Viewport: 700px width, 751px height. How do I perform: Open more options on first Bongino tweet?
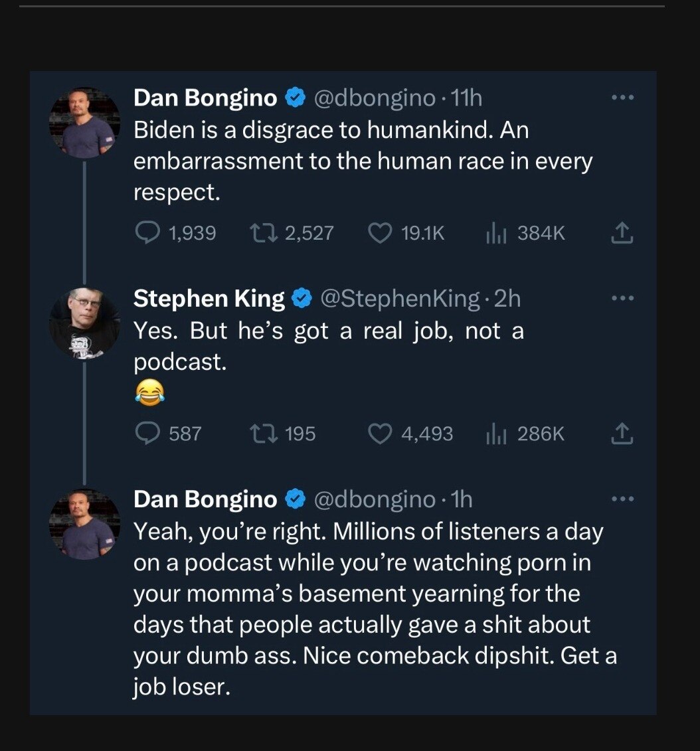click(x=624, y=98)
